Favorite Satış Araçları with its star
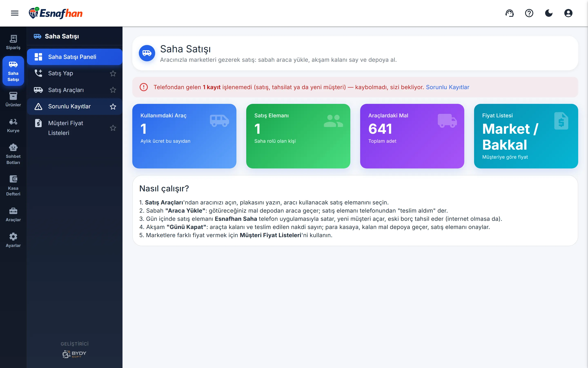The height and width of the screenshot is (368, 588). pos(113,90)
